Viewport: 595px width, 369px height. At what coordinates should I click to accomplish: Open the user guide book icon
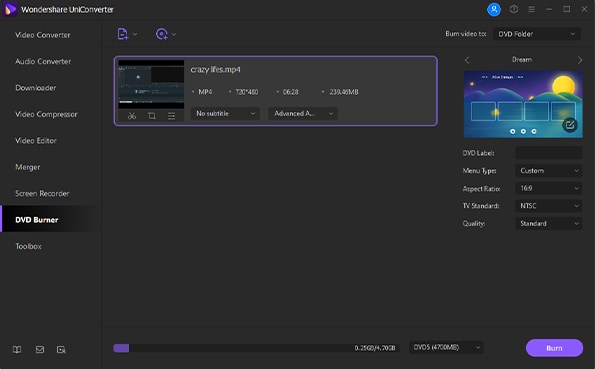17,350
